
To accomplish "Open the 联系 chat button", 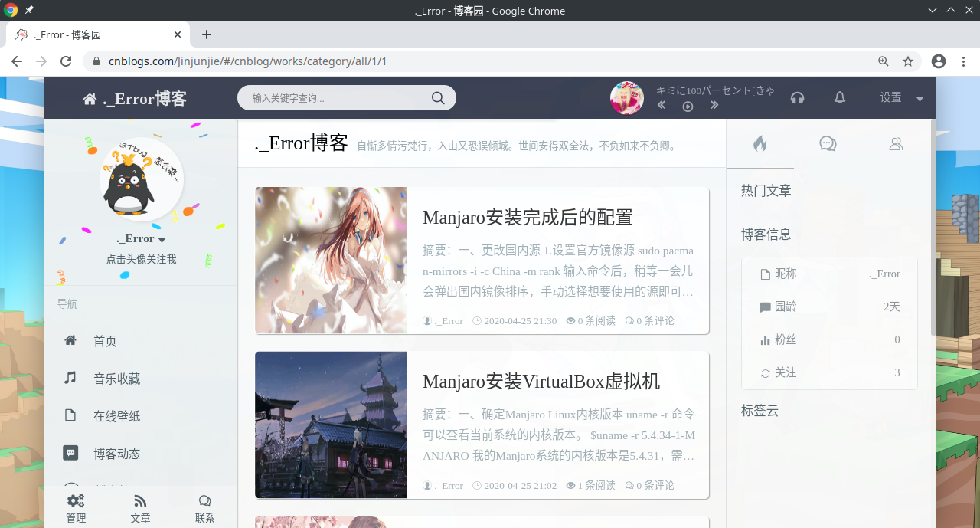I will coord(204,508).
